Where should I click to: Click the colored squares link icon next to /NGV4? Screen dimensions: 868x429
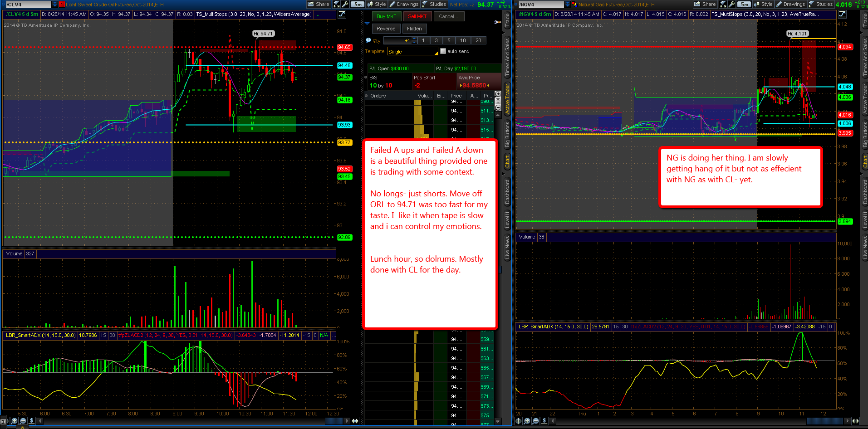[x=574, y=5]
